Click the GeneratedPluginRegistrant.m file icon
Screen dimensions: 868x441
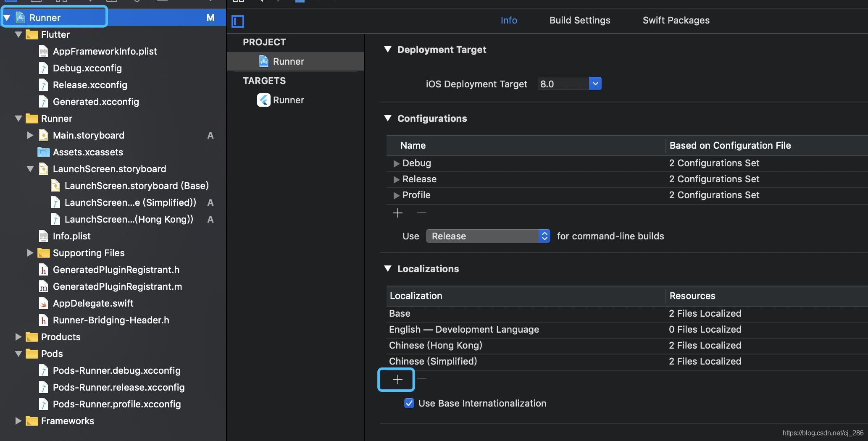[44, 286]
